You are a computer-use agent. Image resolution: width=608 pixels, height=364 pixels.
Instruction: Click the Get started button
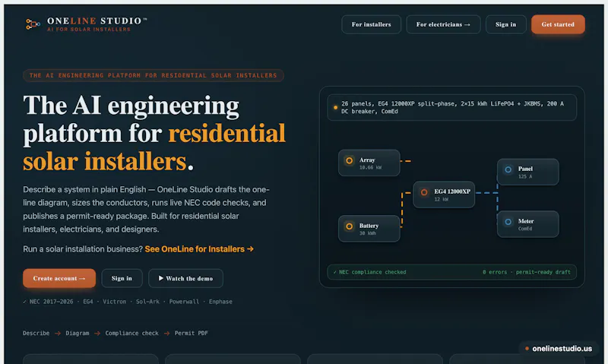coord(558,24)
